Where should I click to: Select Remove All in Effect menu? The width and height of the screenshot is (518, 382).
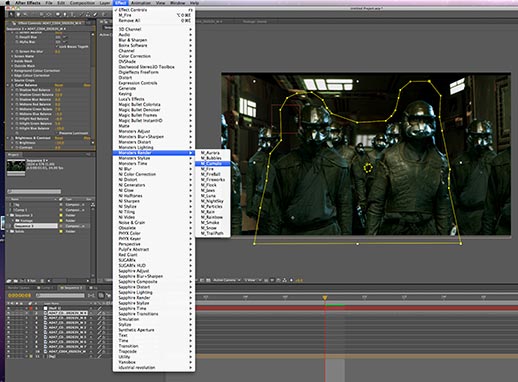pyautogui.click(x=154, y=20)
